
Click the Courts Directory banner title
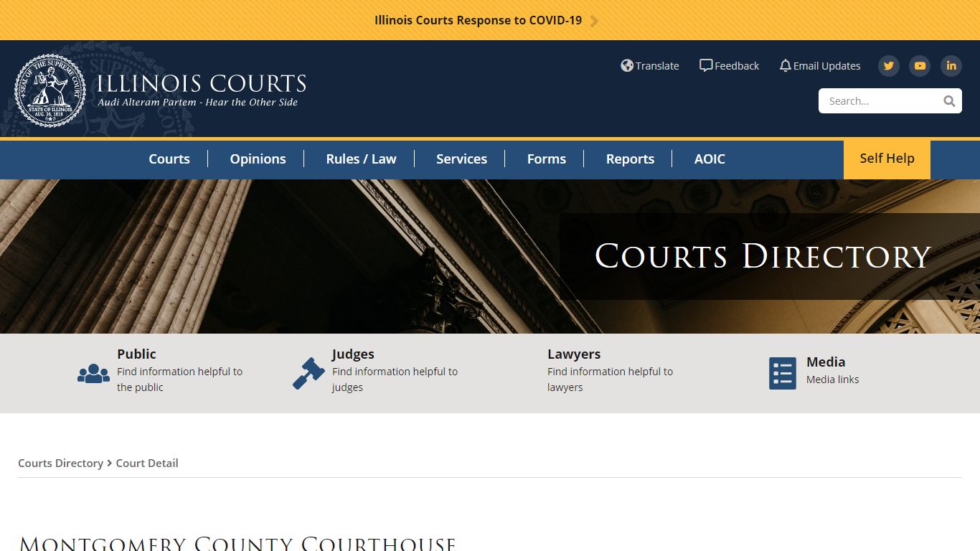pyautogui.click(x=763, y=256)
